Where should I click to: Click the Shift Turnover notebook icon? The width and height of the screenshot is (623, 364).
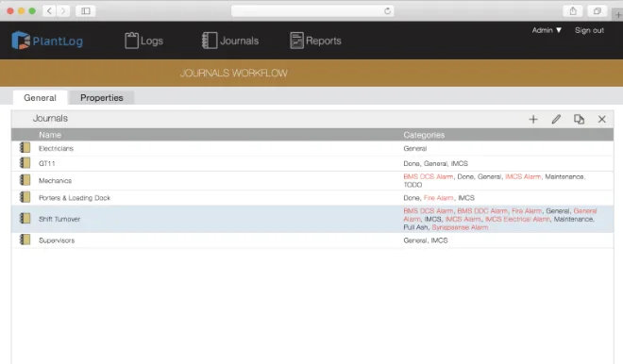pyautogui.click(x=25, y=219)
